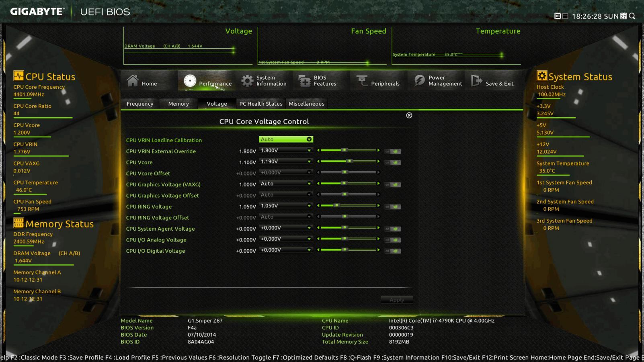This screenshot has width=644, height=362.
Task: Close the CPU Core Voltage Control panel
Action: click(x=409, y=115)
